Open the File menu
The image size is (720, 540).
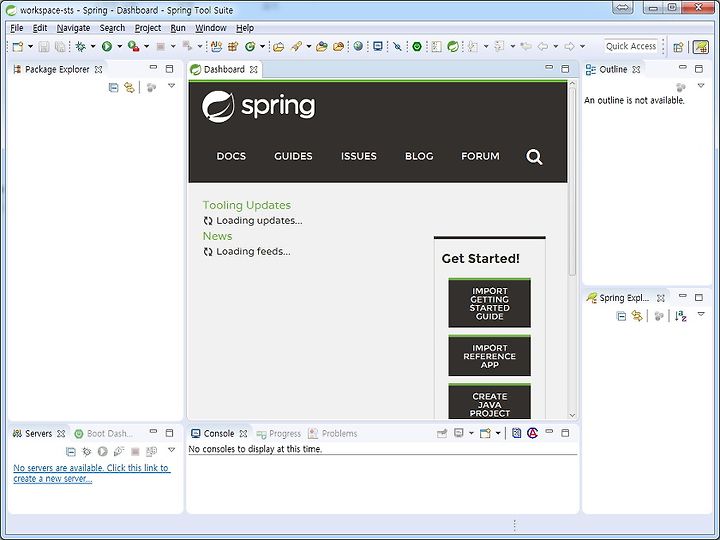click(17, 28)
